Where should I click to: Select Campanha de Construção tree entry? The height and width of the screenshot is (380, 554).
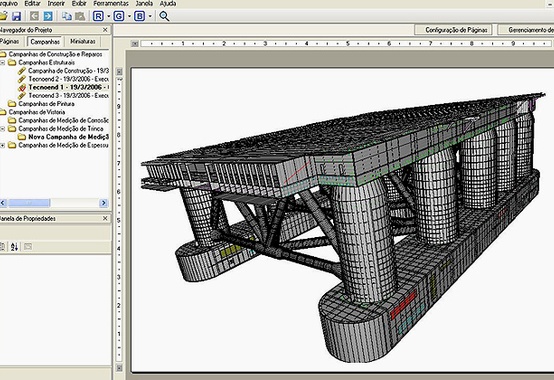(69, 71)
